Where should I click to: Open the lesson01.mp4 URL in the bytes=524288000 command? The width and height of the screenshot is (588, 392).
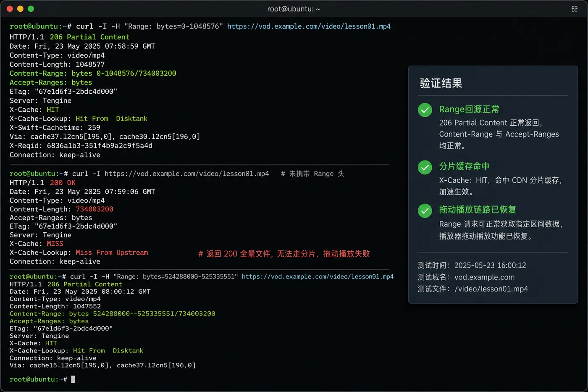[318, 276]
